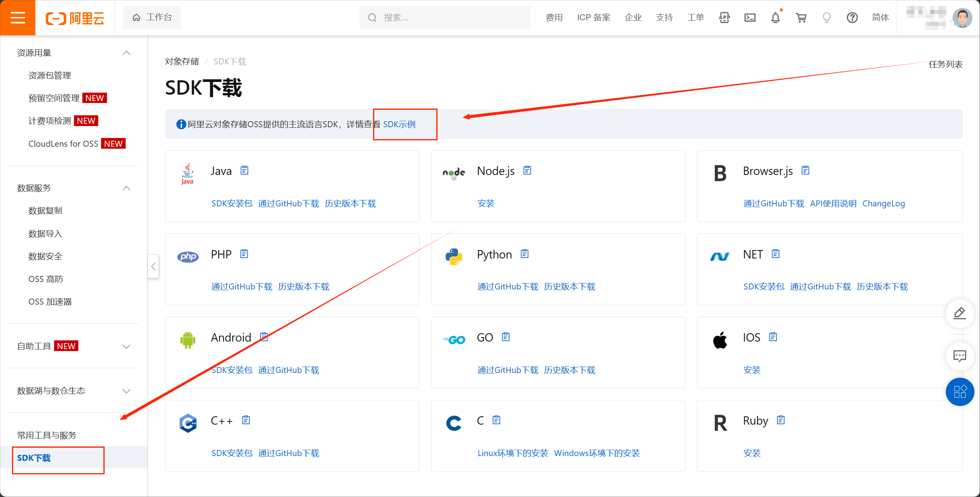Click C Windows环境下的安装 link

pos(597,453)
